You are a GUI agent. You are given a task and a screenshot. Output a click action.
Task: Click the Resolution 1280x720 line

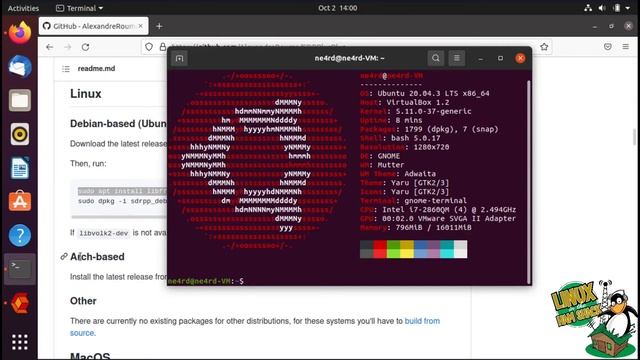coord(404,147)
